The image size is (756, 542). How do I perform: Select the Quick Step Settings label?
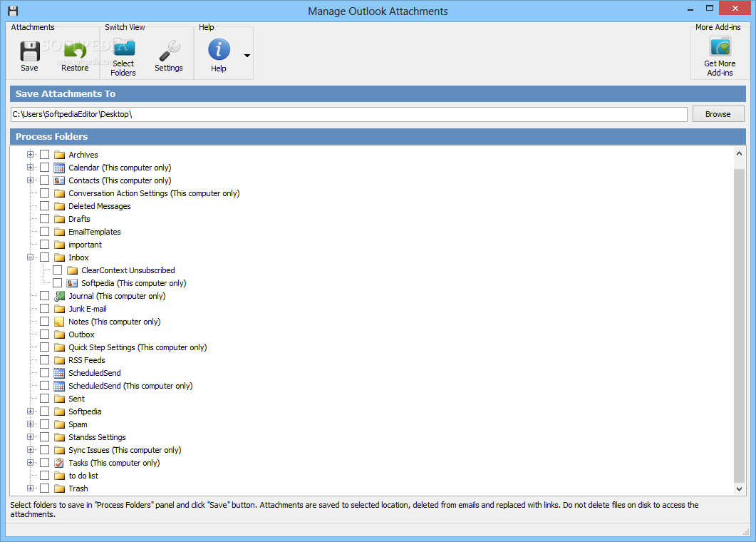pyautogui.click(x=138, y=347)
